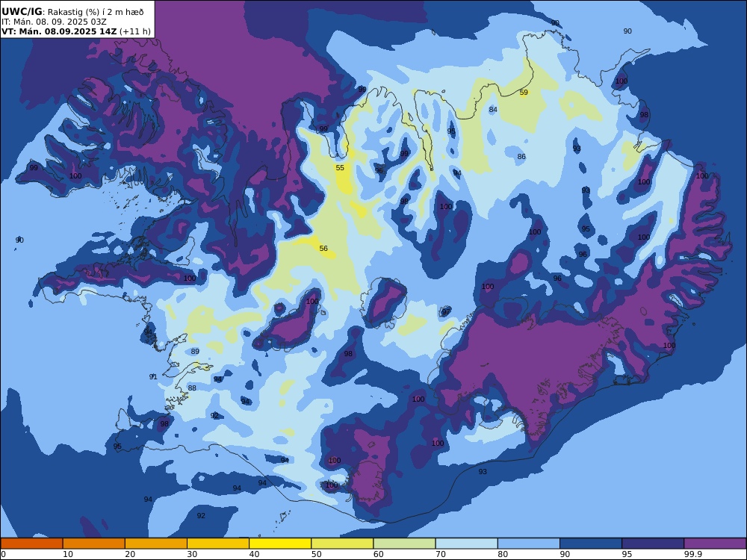
Task: Click the humidity value '91' off the west coast
Action: 153,376
